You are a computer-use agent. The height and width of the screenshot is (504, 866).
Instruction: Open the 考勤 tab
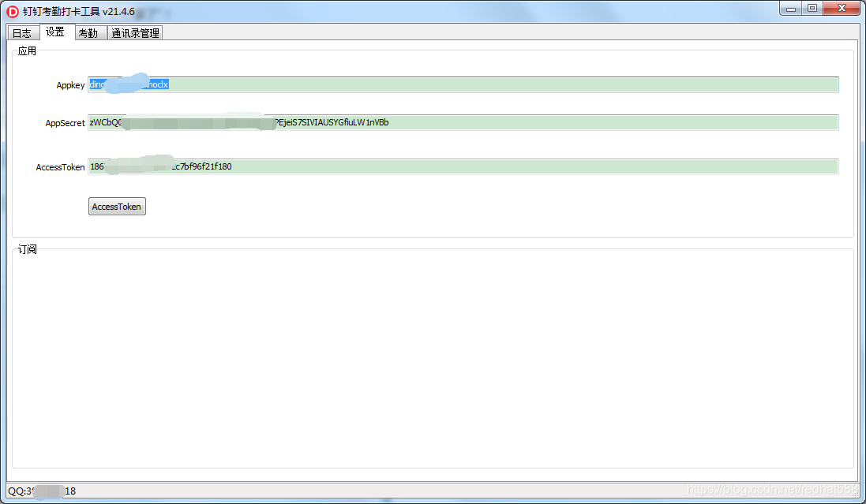pyautogui.click(x=88, y=33)
